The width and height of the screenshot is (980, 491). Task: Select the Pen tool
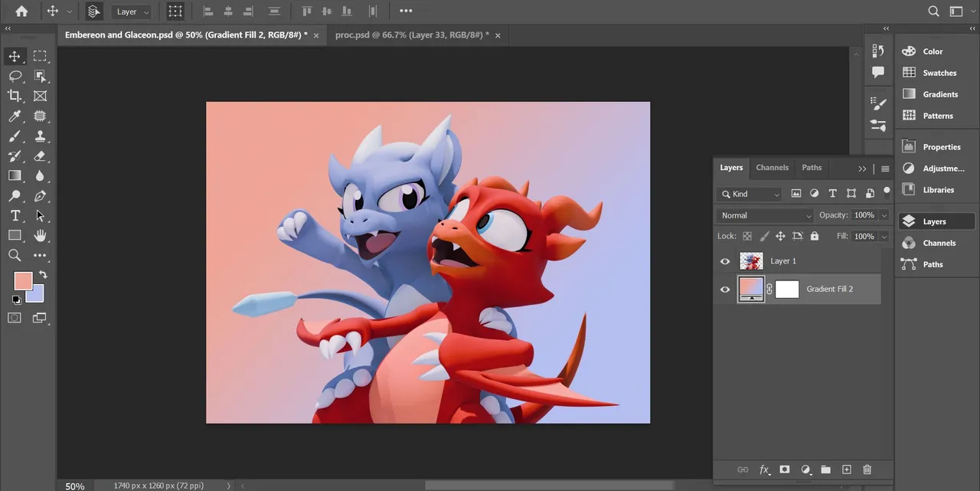point(40,195)
